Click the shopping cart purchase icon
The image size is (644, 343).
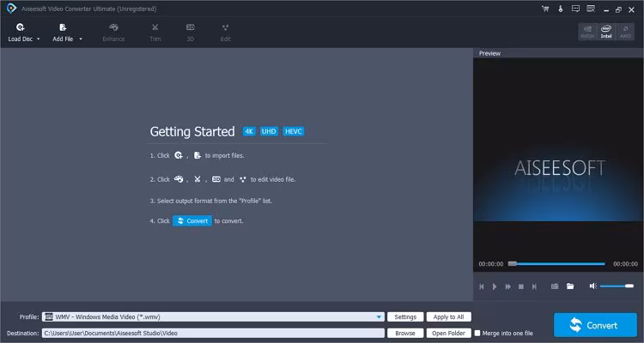[545, 9]
